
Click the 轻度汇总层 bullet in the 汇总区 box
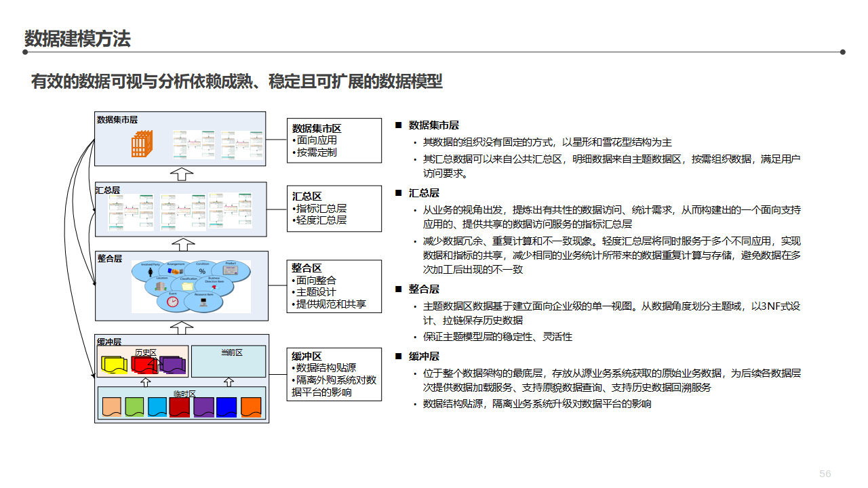click(x=319, y=220)
